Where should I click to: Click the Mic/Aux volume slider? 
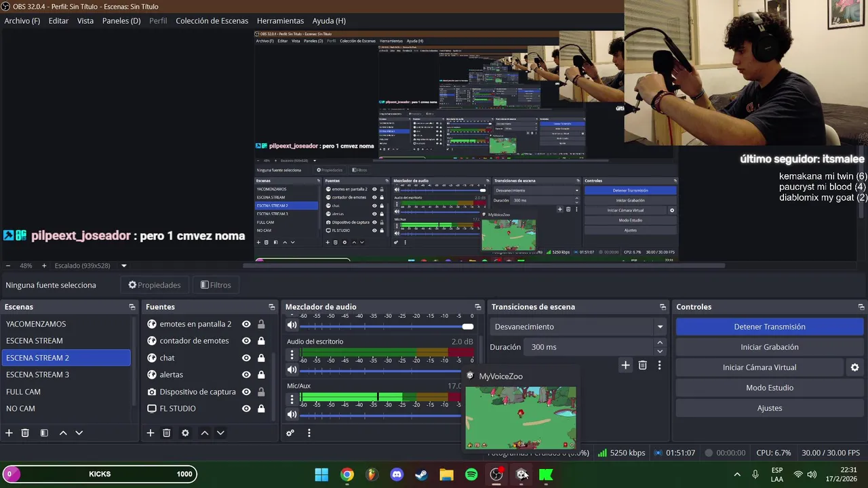[380, 415]
